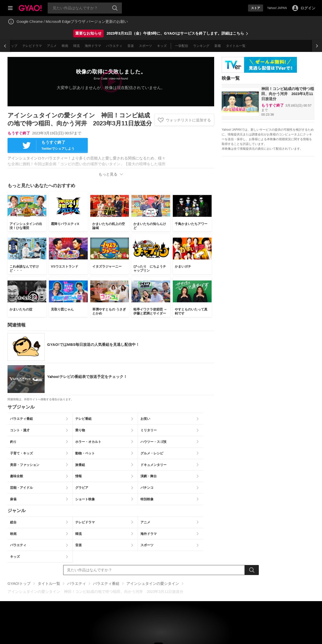Screen dimensions: 322x644
Task: Open かまいたちの机上の空論城 recommendation
Action: point(110,211)
